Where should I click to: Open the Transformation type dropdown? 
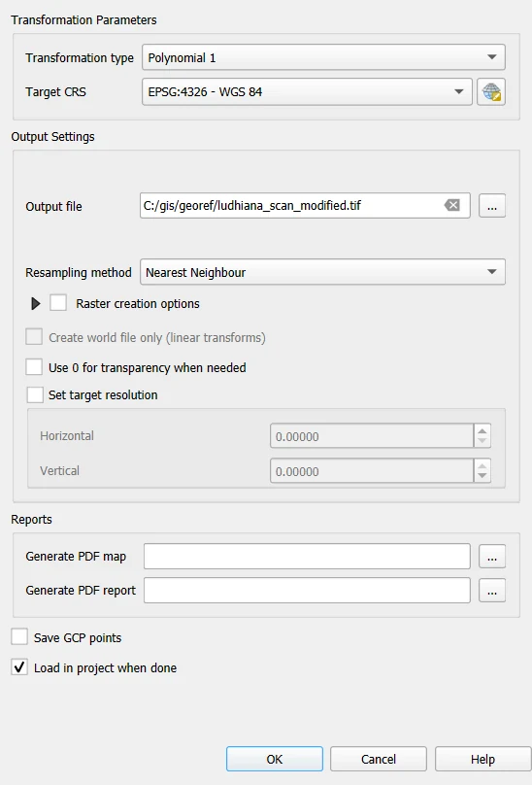(324, 57)
